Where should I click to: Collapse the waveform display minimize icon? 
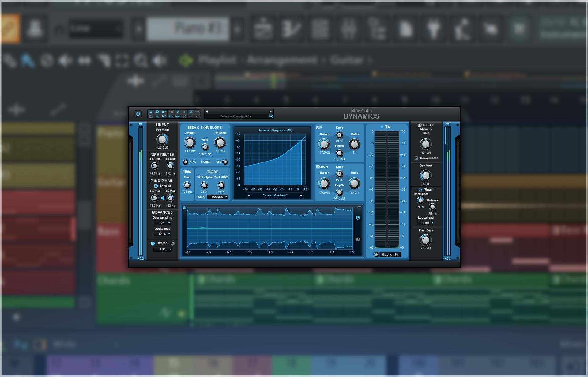(359, 208)
